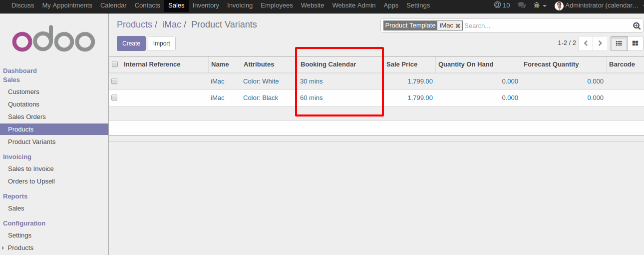This screenshot has width=644, height=255.
Task: Go to previous page of records
Action: (586, 43)
